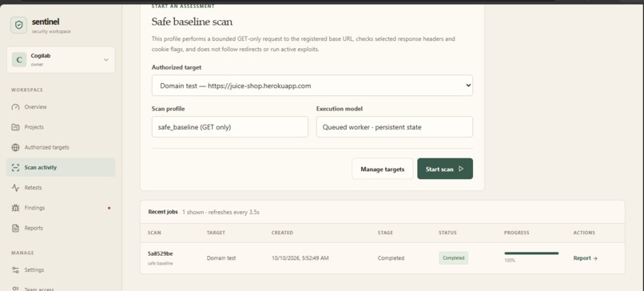Click the Retests pulse icon
Viewport: 644px width, 291px height.
coord(16,187)
